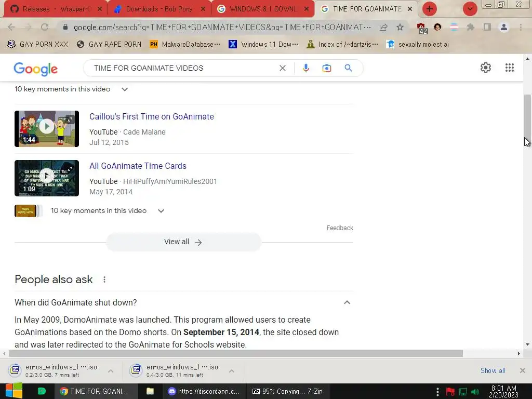Go forward to next page
532x399 pixels.
[x=28, y=27]
